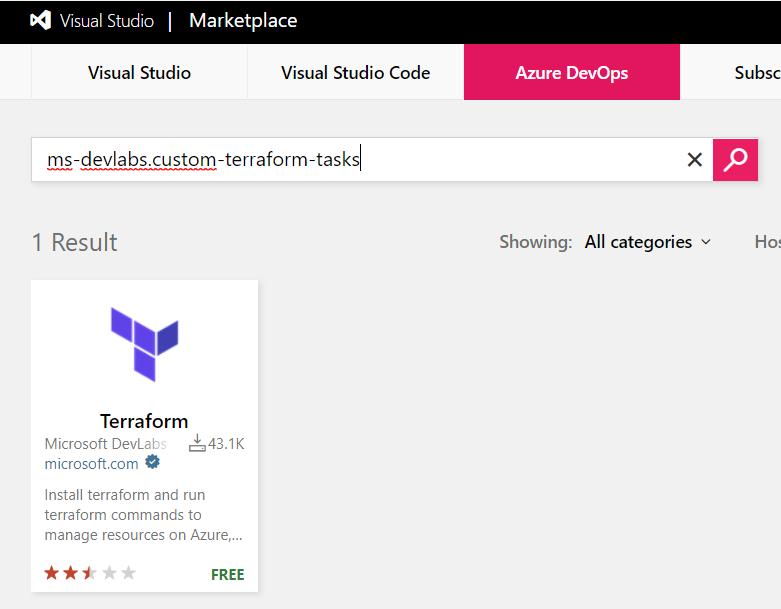
Task: Switch to the Visual Studio tab
Action: coord(139,72)
